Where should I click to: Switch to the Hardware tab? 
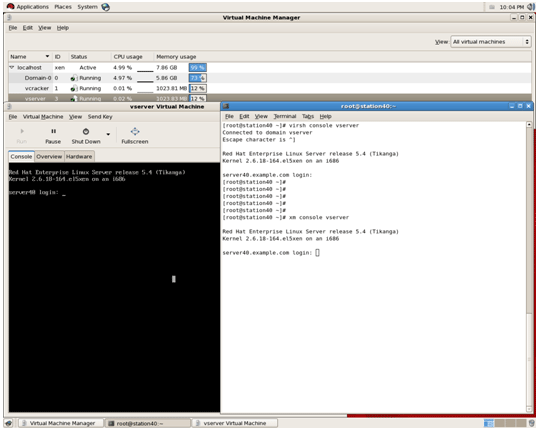pyautogui.click(x=79, y=156)
